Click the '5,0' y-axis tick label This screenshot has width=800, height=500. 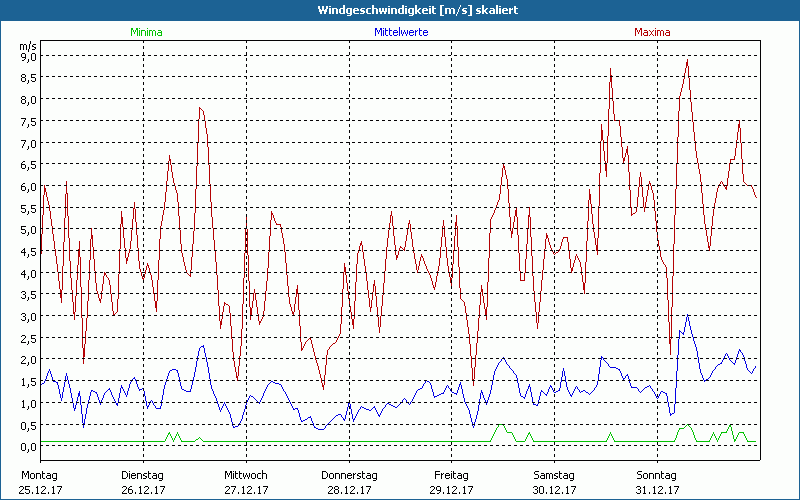click(28, 230)
